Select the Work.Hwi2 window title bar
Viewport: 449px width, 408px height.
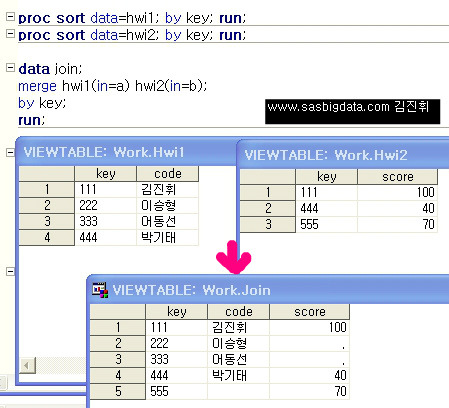coord(343,155)
